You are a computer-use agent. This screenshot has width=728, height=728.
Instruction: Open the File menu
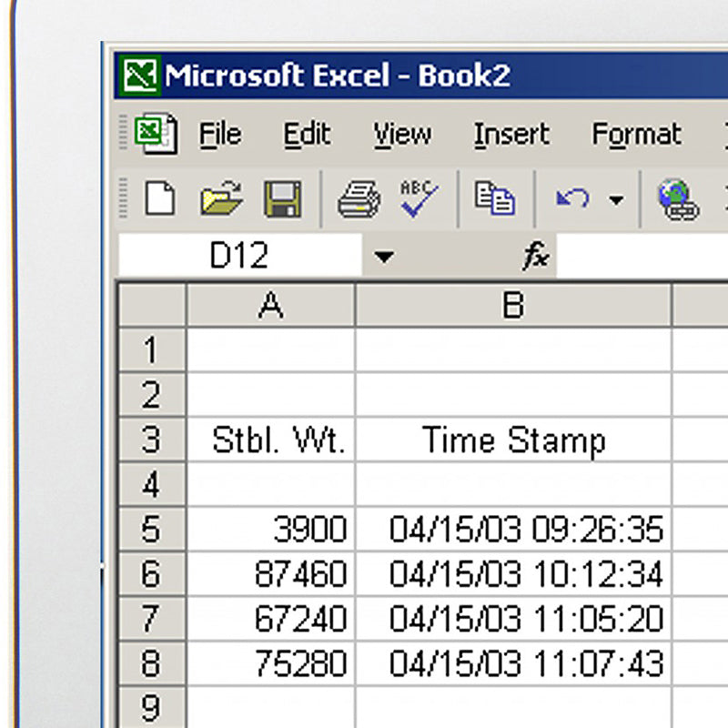[218, 135]
